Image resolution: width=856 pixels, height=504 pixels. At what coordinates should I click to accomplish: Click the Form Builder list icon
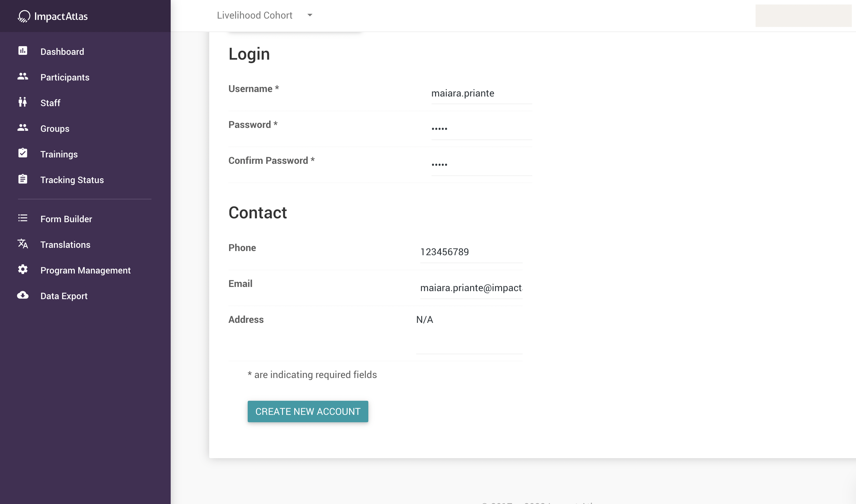23,218
